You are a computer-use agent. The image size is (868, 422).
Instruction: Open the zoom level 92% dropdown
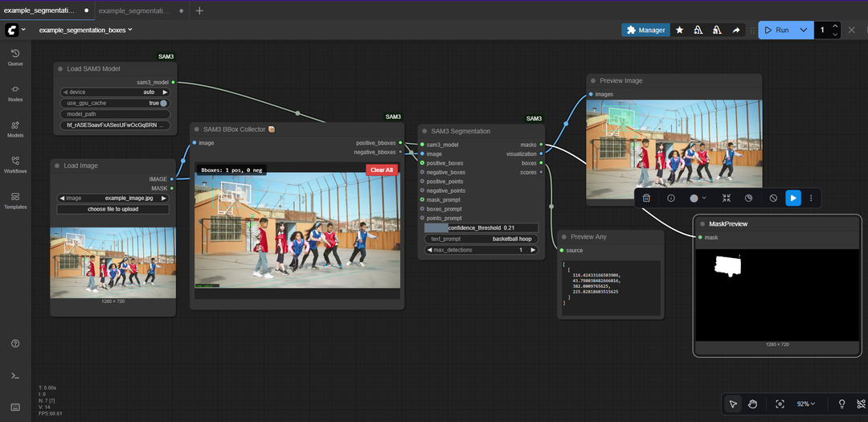[805, 404]
